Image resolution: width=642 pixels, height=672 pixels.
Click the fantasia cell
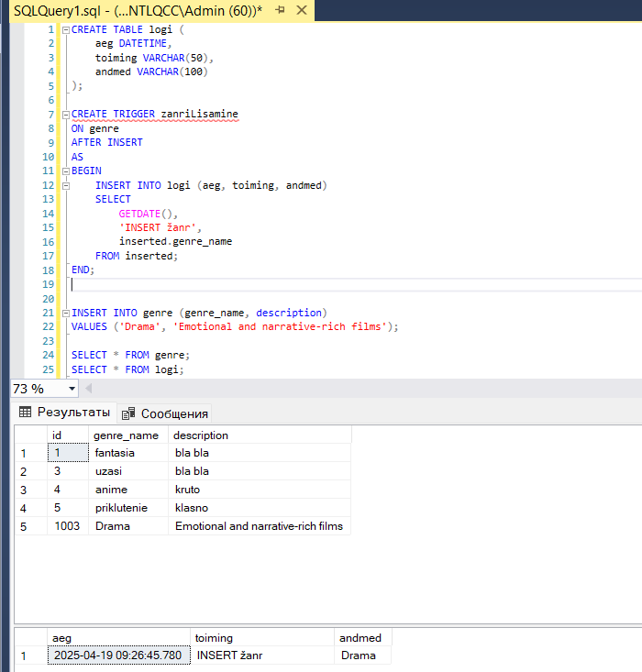point(128,453)
